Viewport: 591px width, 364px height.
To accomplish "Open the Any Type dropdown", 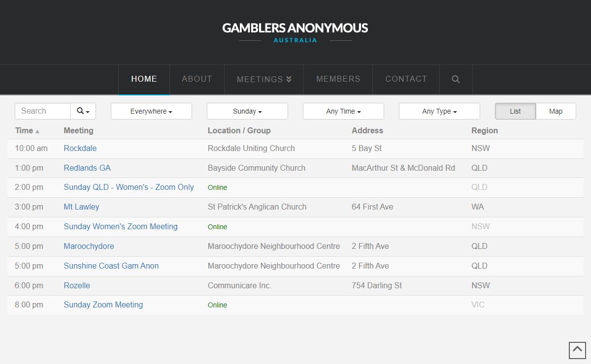I will (x=439, y=111).
